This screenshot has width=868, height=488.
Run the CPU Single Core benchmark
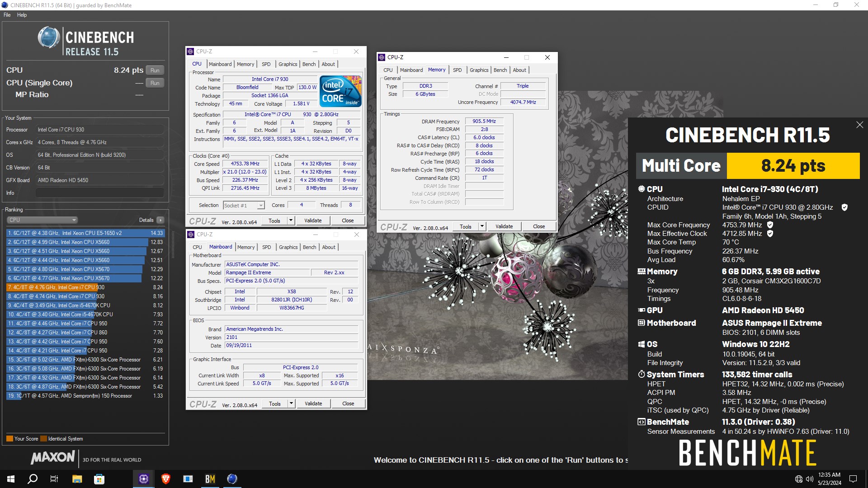coord(155,83)
